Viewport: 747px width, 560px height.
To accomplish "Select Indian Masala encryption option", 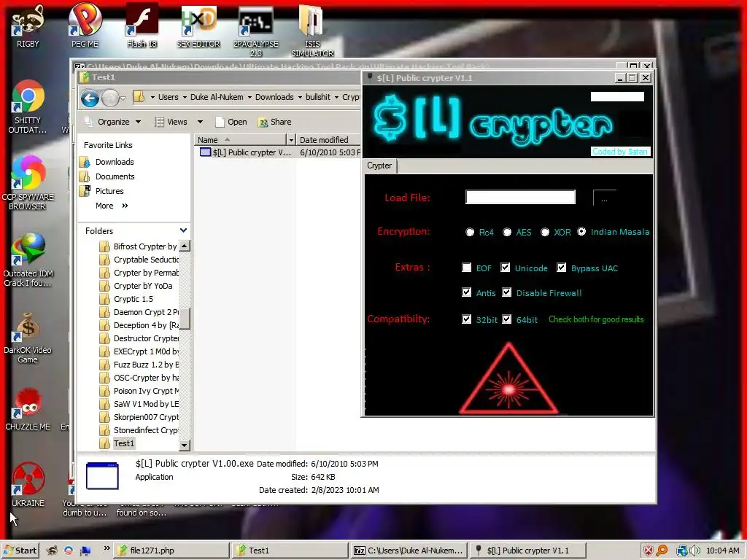I will point(581,231).
